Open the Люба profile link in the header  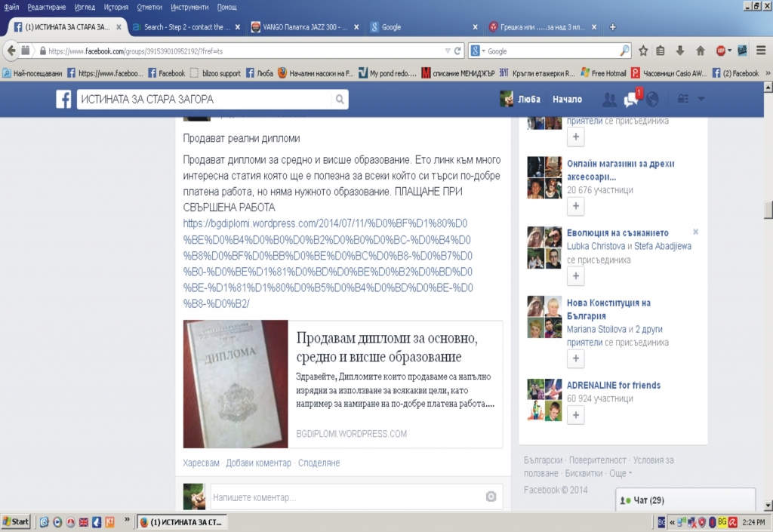(520, 99)
